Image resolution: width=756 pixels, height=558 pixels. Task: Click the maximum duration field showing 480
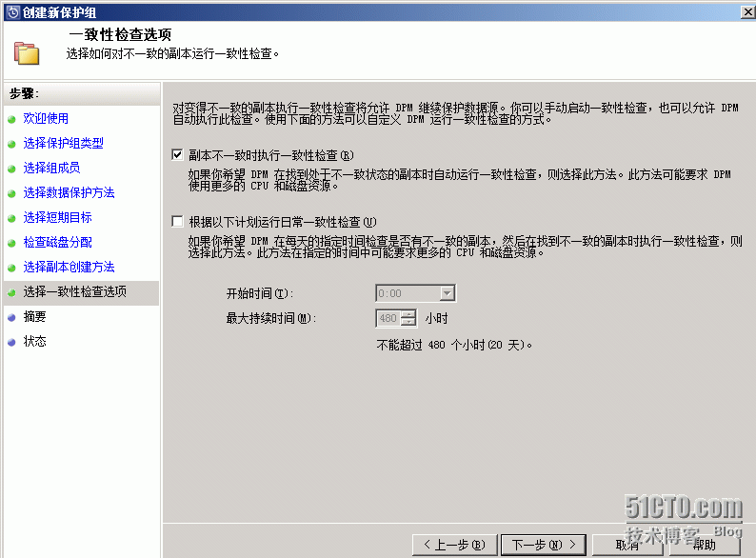click(x=388, y=318)
